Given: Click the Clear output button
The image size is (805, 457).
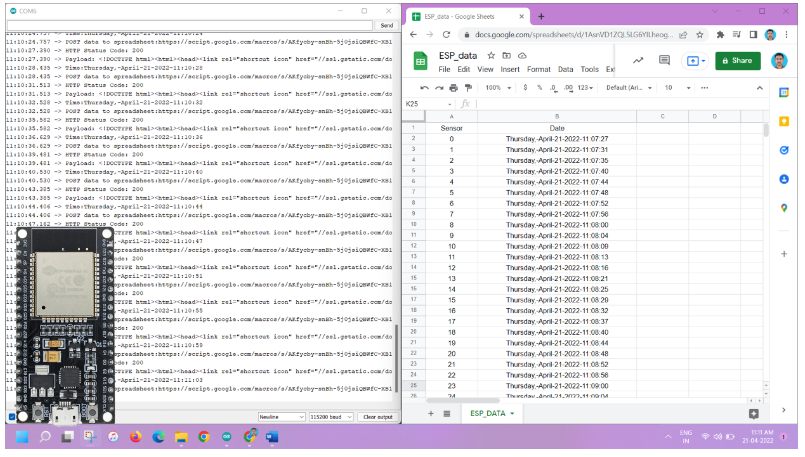Looking at the screenshot, I should click(x=378, y=416).
